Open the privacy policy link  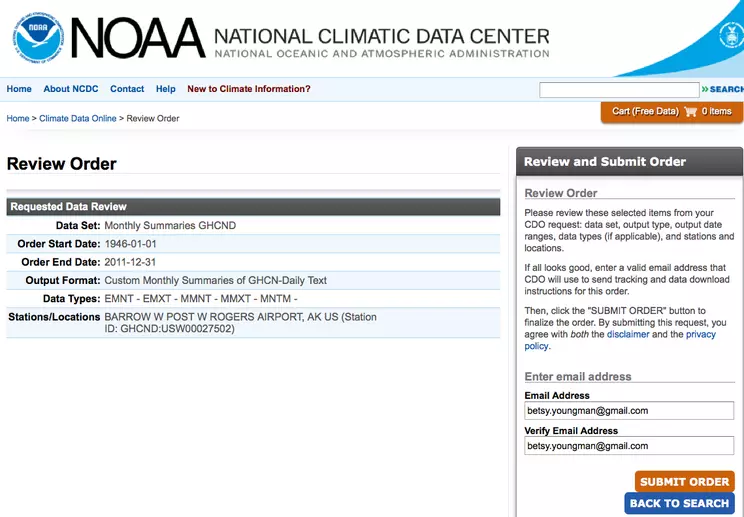click(700, 334)
